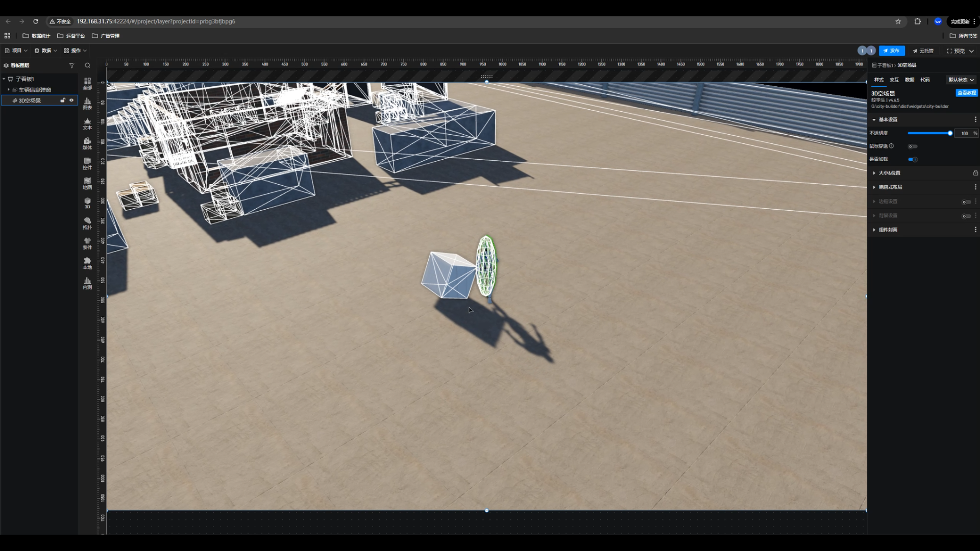This screenshot has width=980, height=551.
Task: Click the layer filter funnel icon
Action: [x=71, y=65]
